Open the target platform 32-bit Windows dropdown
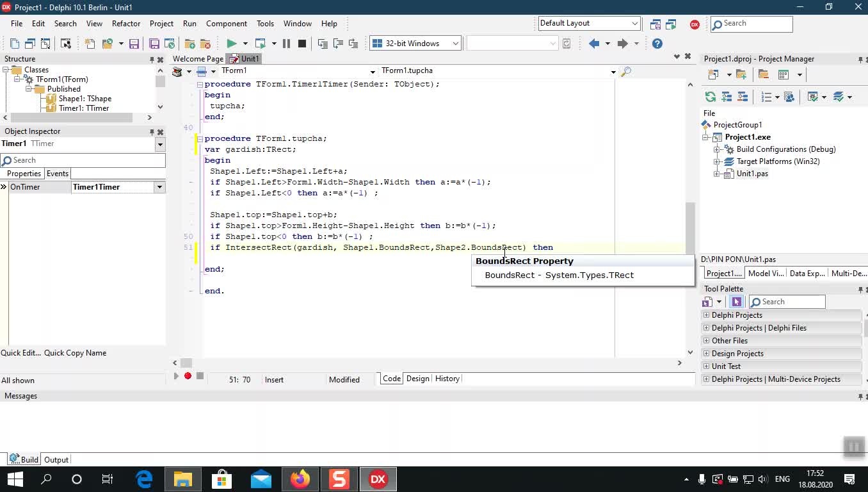This screenshot has width=868, height=492. click(x=456, y=44)
